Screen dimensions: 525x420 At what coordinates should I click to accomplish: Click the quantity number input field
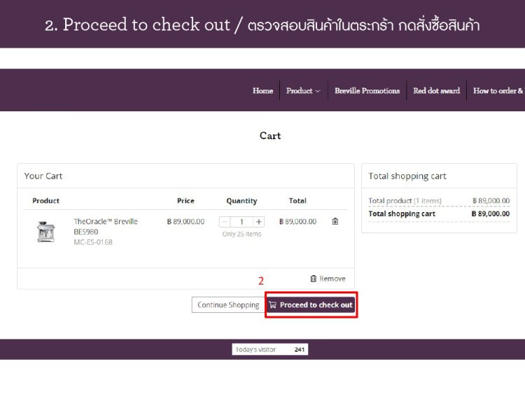click(241, 222)
